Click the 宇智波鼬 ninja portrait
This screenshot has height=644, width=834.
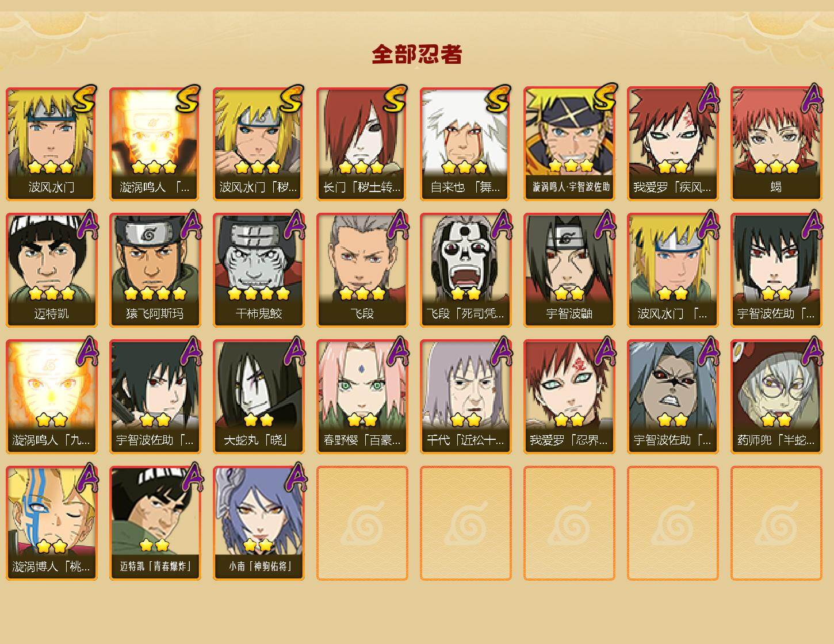pyautogui.click(x=569, y=270)
